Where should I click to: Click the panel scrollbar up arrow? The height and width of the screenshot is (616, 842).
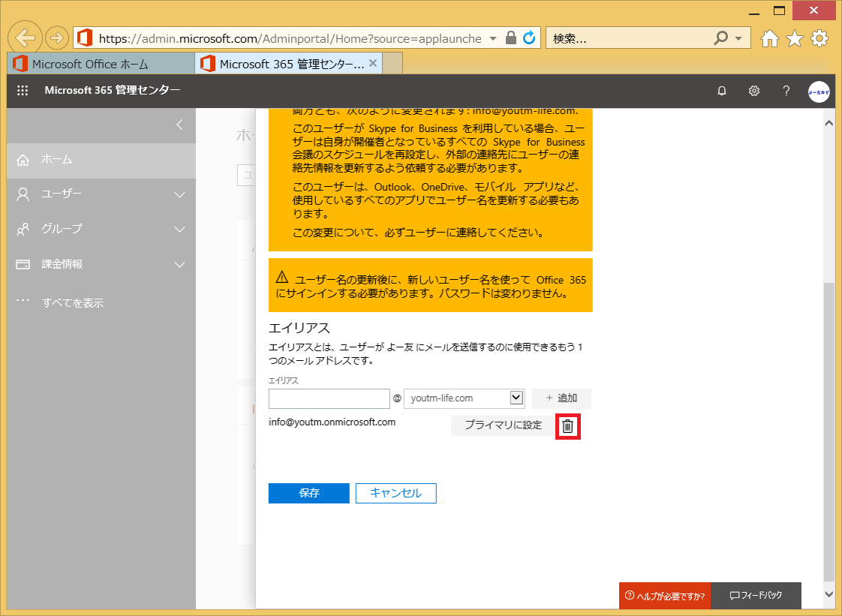pyautogui.click(x=829, y=124)
